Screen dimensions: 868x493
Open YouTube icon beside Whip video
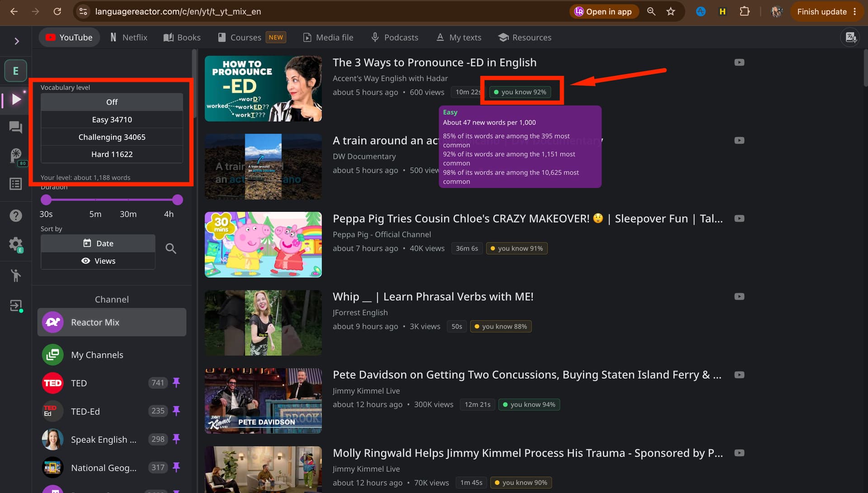(x=739, y=296)
